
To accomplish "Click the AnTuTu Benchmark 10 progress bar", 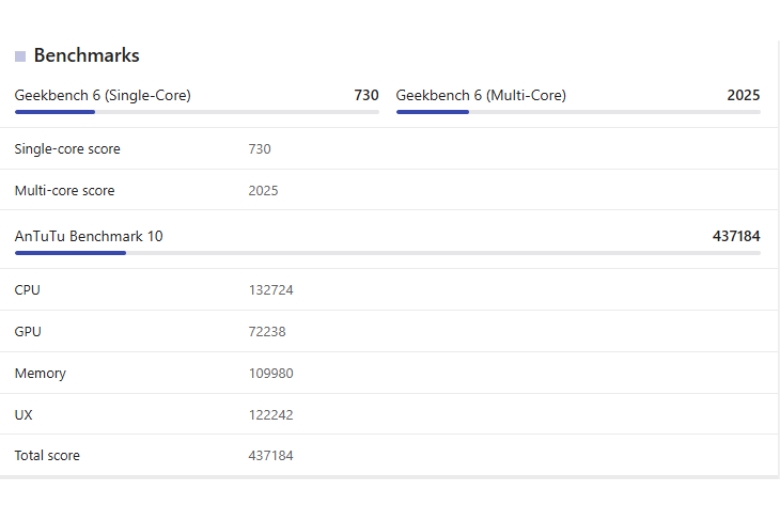I will 388,253.
